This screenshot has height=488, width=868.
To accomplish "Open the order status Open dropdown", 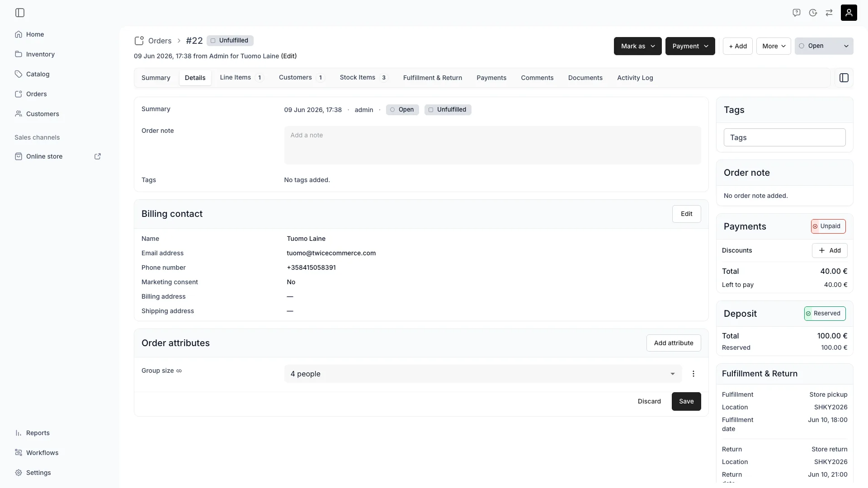I will coord(824,46).
